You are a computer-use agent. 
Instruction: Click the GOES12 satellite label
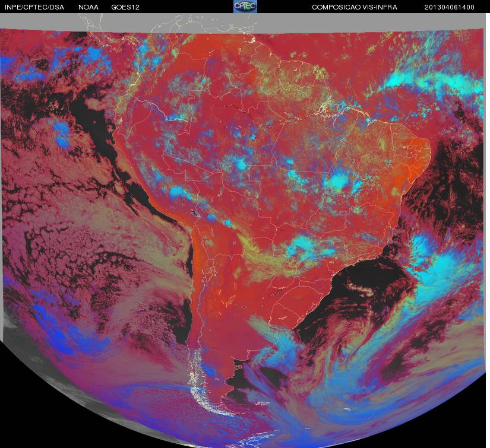pyautogui.click(x=125, y=7)
